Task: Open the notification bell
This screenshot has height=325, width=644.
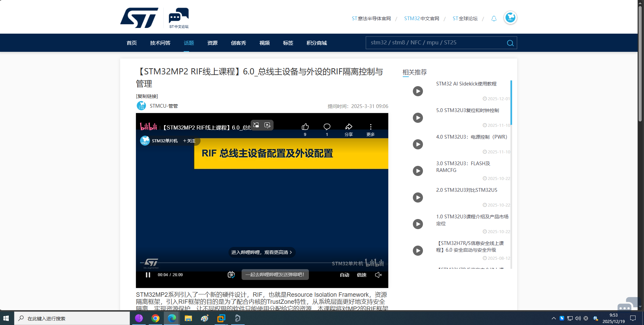Action: pyautogui.click(x=494, y=19)
